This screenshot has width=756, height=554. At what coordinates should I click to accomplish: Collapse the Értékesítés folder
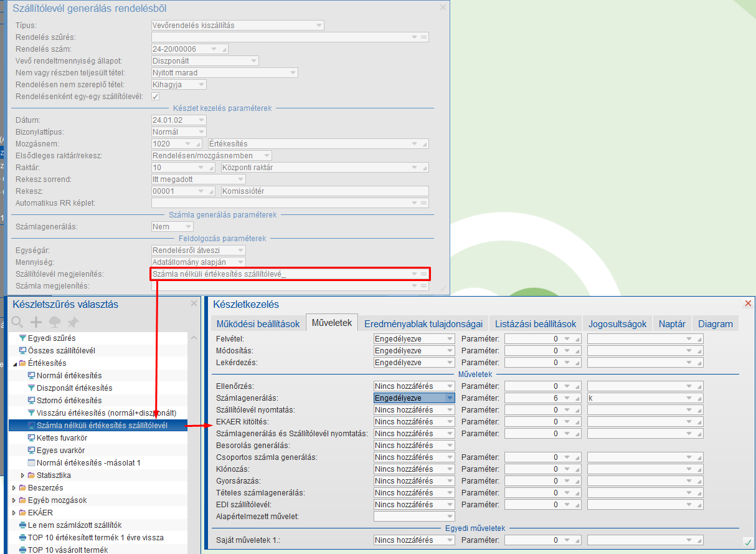pyautogui.click(x=15, y=363)
